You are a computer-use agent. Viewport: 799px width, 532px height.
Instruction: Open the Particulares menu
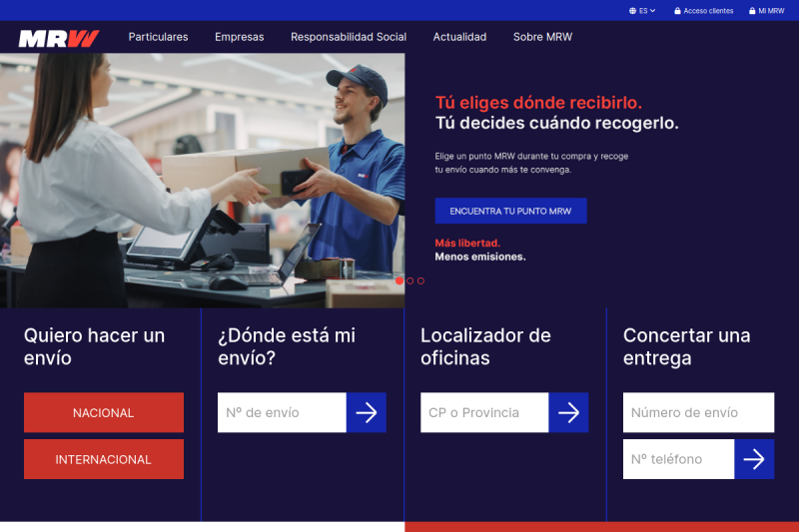158,37
